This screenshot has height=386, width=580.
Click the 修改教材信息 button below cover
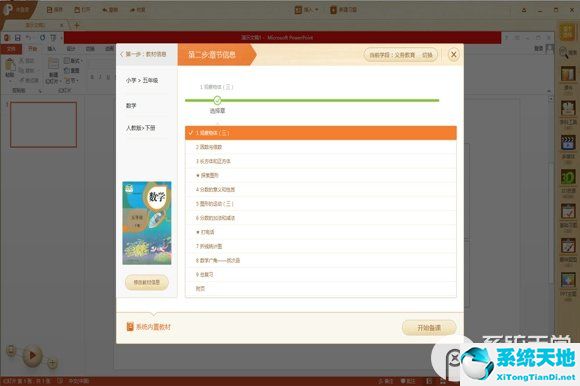pyautogui.click(x=147, y=282)
